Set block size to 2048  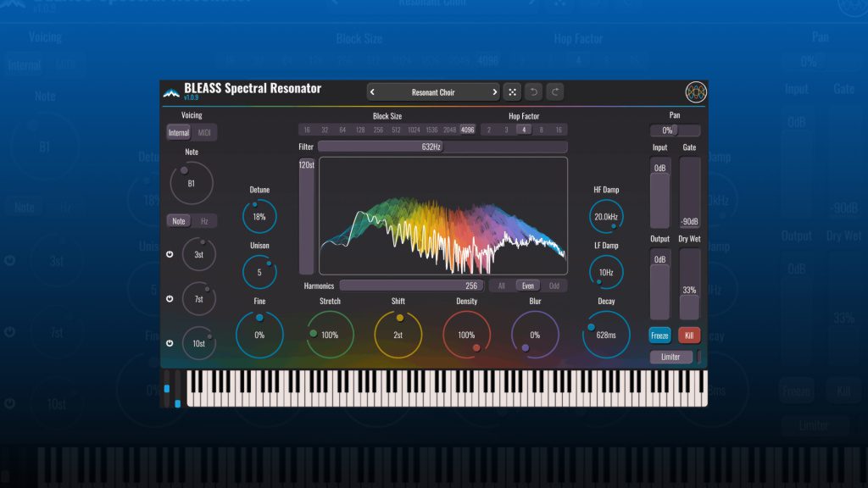tap(449, 130)
